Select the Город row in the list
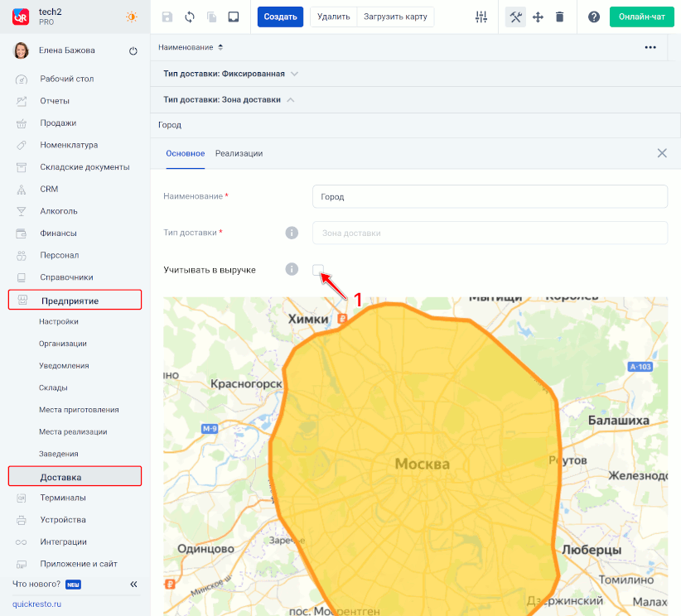Image resolution: width=681 pixels, height=616 pixels. [x=416, y=125]
